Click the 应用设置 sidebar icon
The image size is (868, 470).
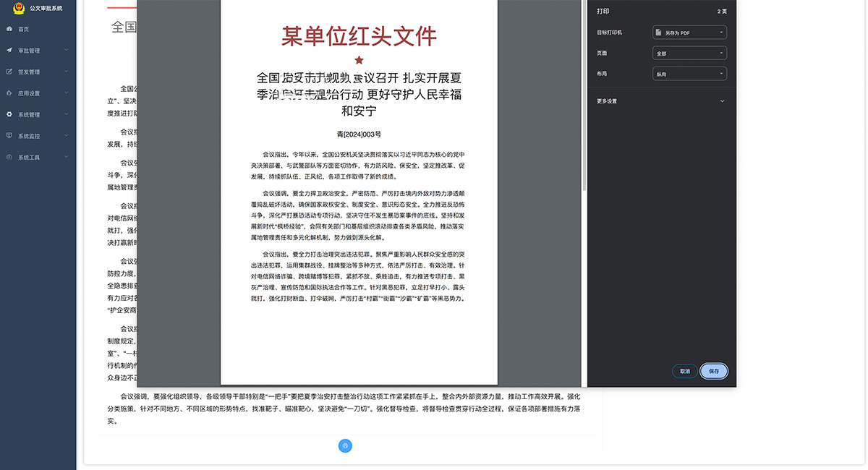point(9,93)
